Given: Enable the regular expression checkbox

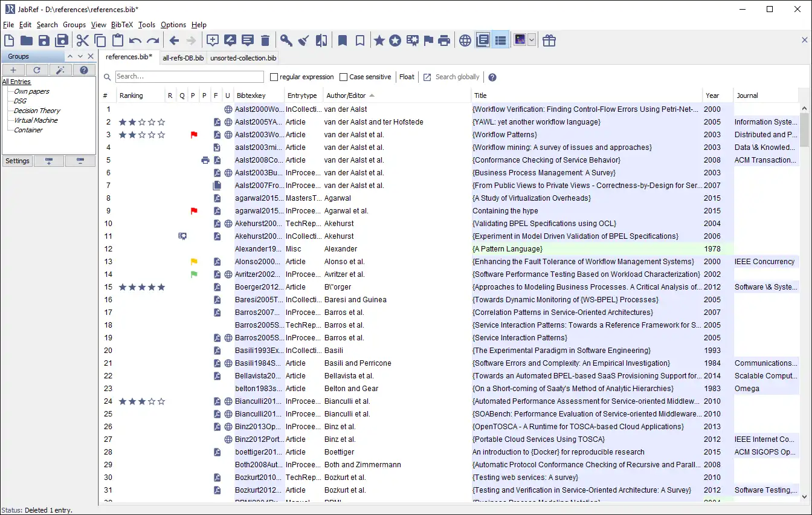Looking at the screenshot, I should coord(274,77).
